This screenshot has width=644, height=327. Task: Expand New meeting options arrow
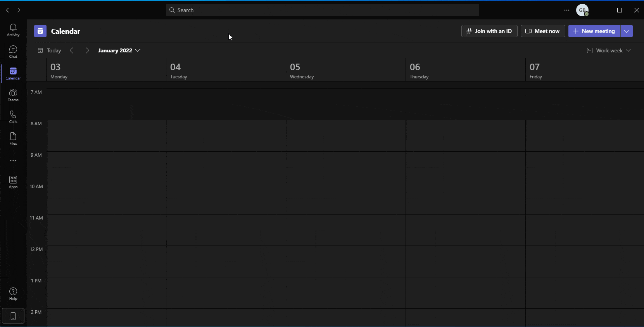(x=627, y=31)
